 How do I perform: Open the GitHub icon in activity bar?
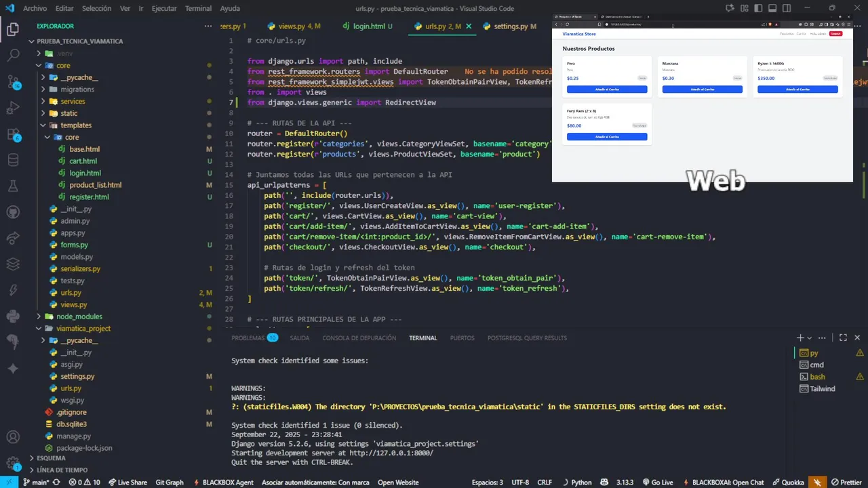[12, 211]
